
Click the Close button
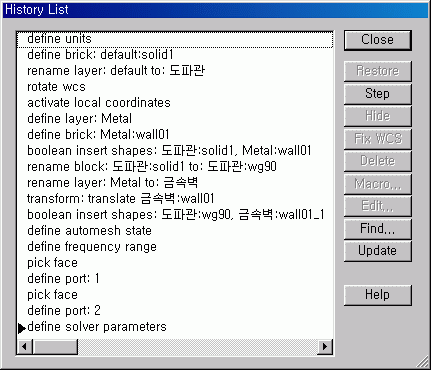click(378, 40)
